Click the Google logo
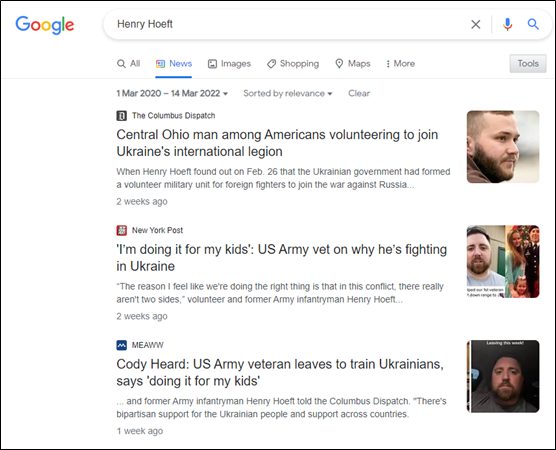Viewport: 556px width, 450px height. 45,25
